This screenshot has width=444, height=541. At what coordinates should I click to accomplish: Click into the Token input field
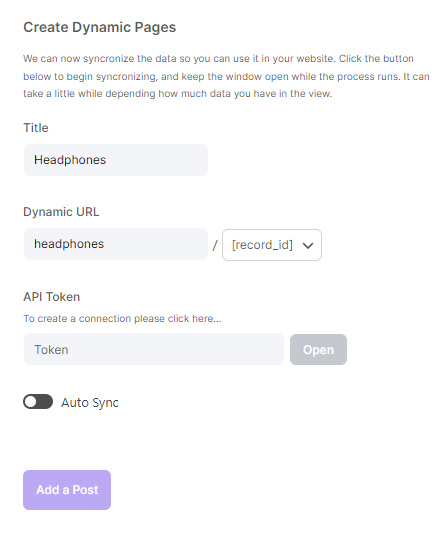[154, 349]
